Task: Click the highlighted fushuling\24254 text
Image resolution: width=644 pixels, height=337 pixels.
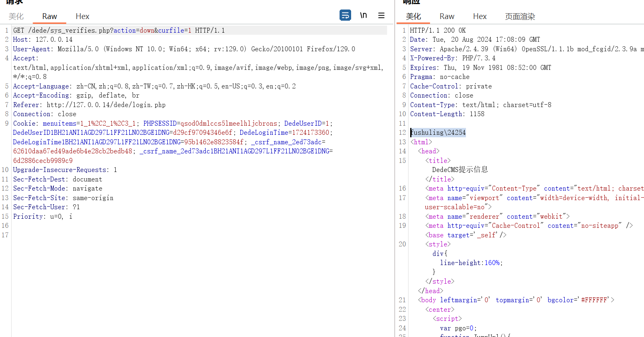Action: click(x=438, y=133)
